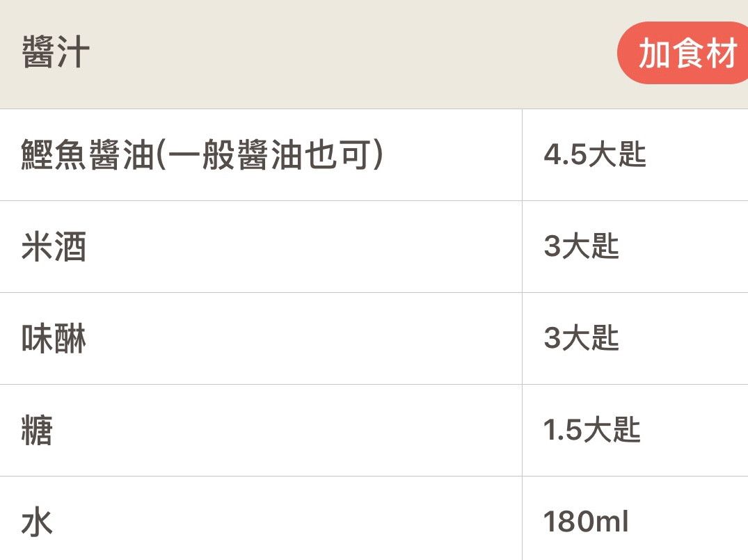Tap the 加食材 add ingredient button
748x560 pixels.
pyautogui.click(x=685, y=53)
